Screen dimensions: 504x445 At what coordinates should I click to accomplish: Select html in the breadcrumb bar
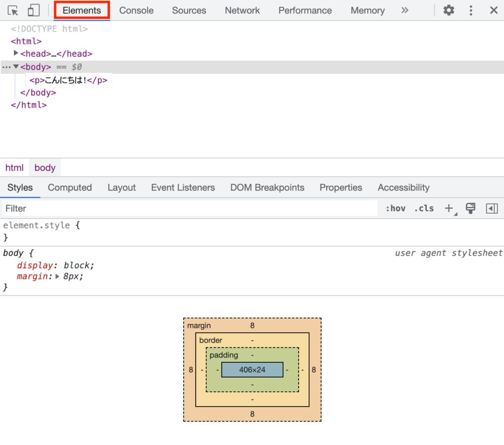pos(14,168)
